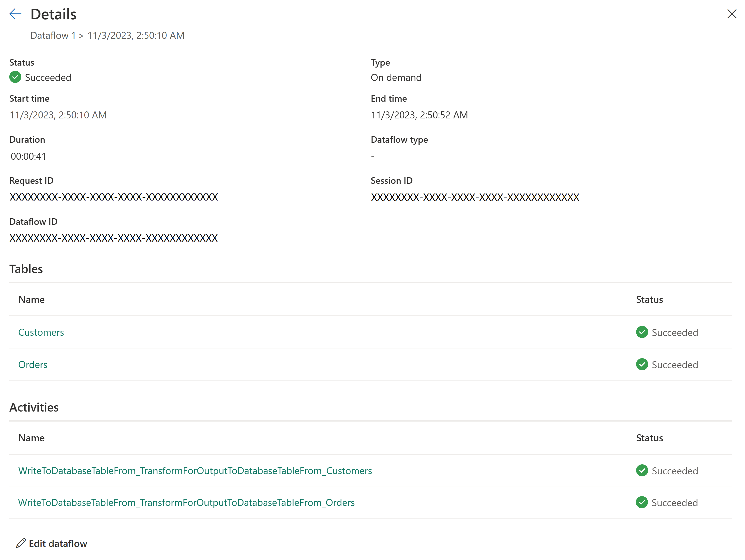This screenshot has width=745, height=560.
Task: Click Succeeded text in Customers row
Action: click(675, 332)
